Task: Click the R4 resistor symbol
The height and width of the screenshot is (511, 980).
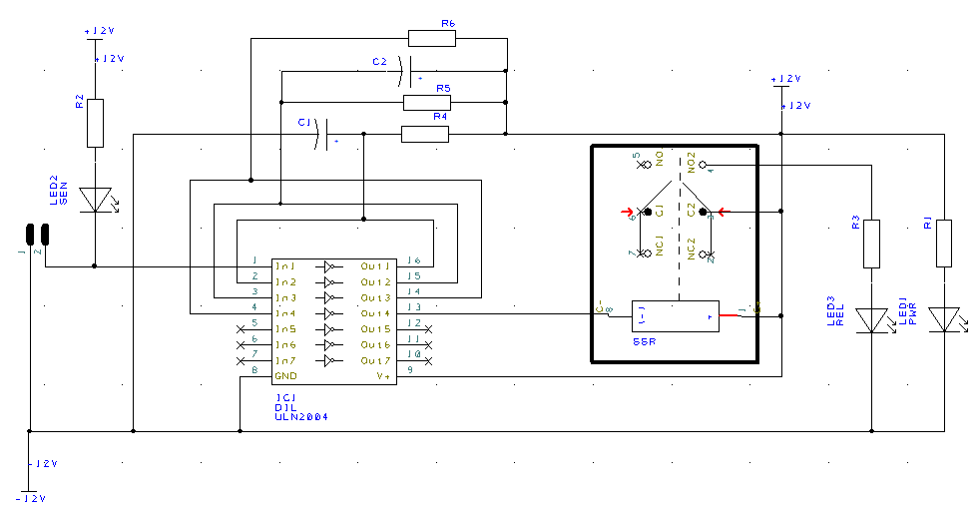Action: coord(425,134)
